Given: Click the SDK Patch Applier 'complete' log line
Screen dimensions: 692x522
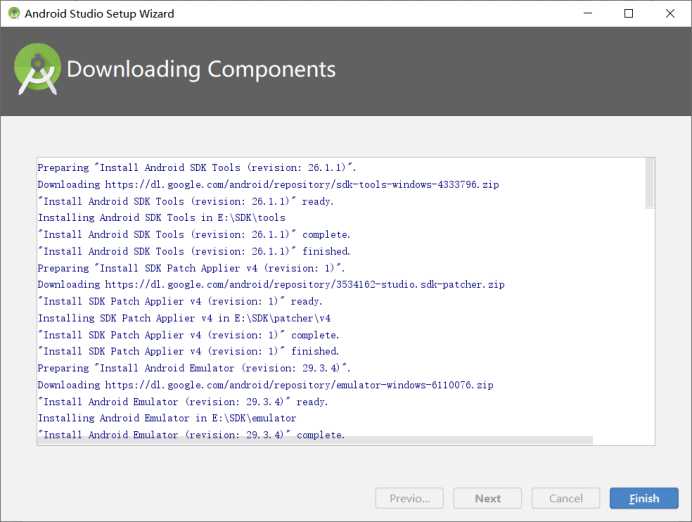Looking at the screenshot, I should click(188, 335).
